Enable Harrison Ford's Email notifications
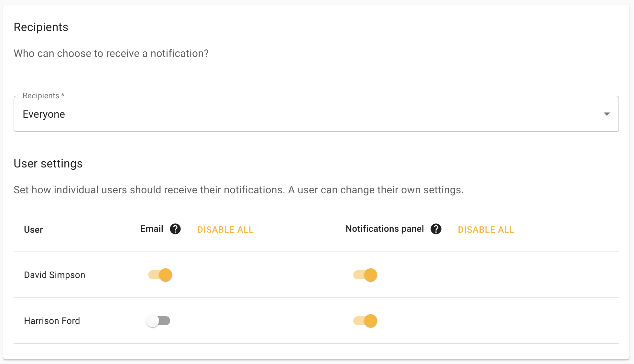 [158, 321]
